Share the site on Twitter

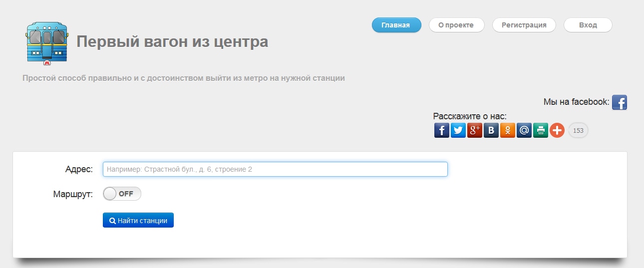point(458,131)
